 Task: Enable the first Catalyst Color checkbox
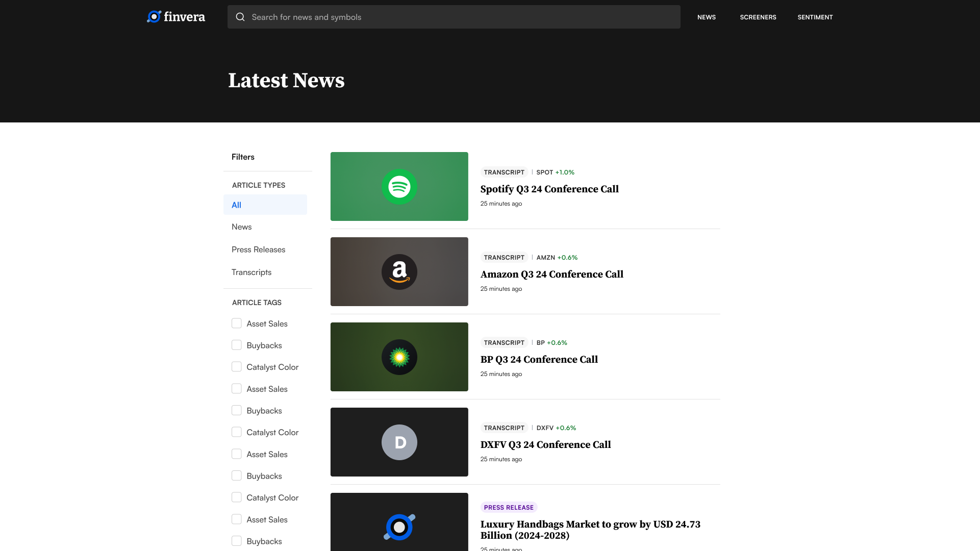[237, 367]
